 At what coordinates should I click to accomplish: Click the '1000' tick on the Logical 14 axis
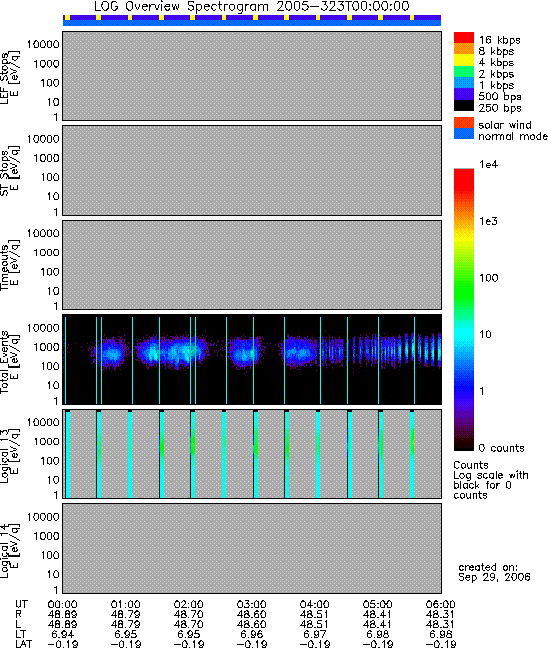(x=46, y=536)
